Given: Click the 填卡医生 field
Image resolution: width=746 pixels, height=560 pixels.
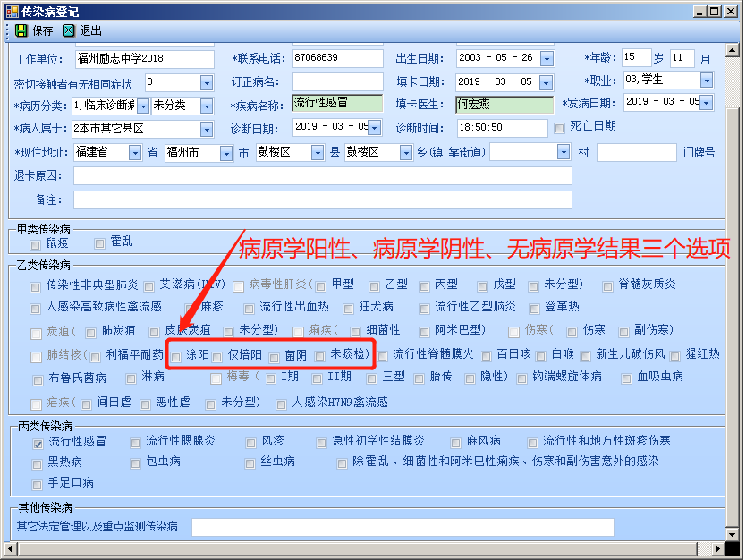Looking at the screenshot, I should pyautogui.click(x=504, y=105).
